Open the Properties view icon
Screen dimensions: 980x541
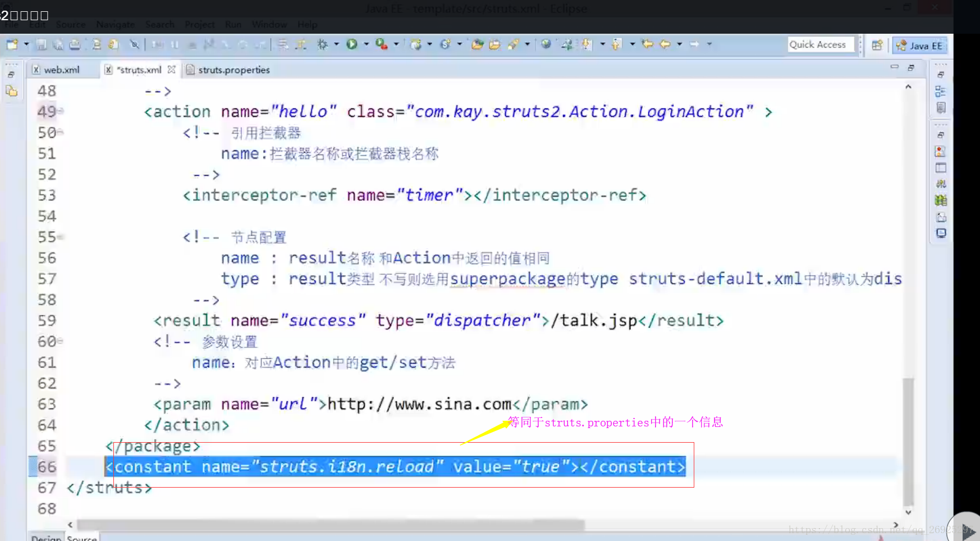coord(941,168)
